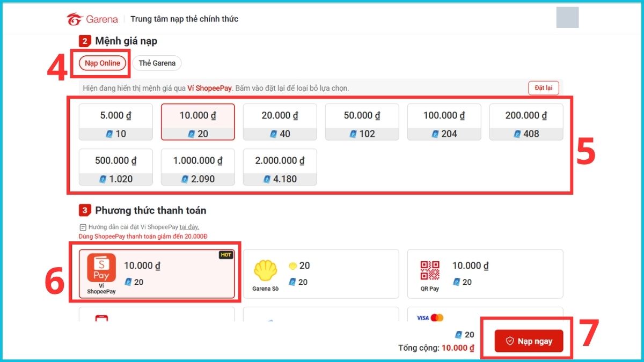644x362 pixels.
Task: Choose the 2.000.000 đ denomination
Action: [280, 167]
